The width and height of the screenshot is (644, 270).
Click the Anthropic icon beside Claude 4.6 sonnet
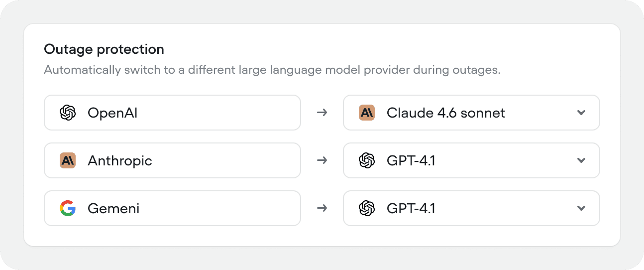coord(367,113)
